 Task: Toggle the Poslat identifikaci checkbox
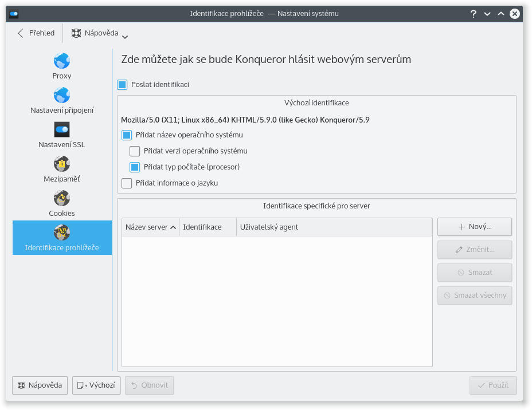[x=122, y=85]
